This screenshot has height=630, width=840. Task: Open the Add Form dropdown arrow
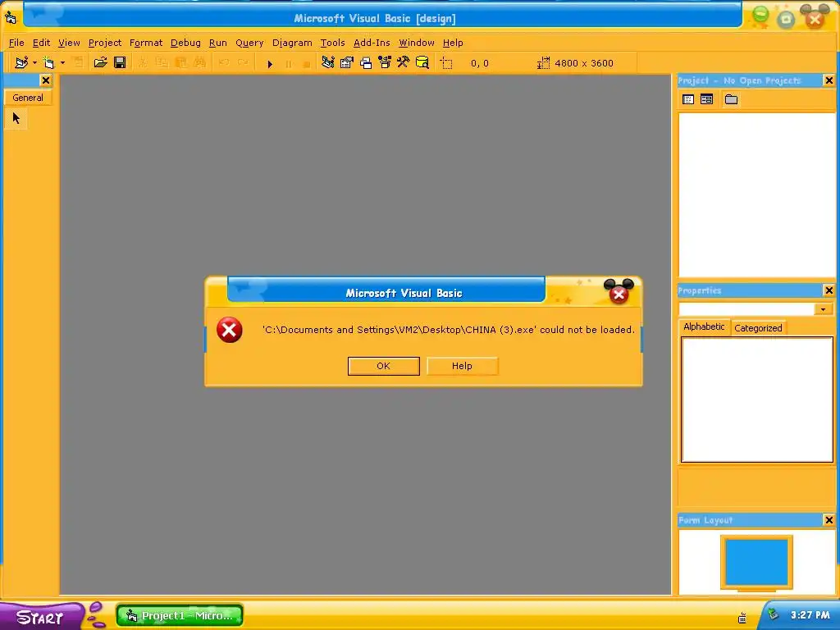(x=62, y=62)
